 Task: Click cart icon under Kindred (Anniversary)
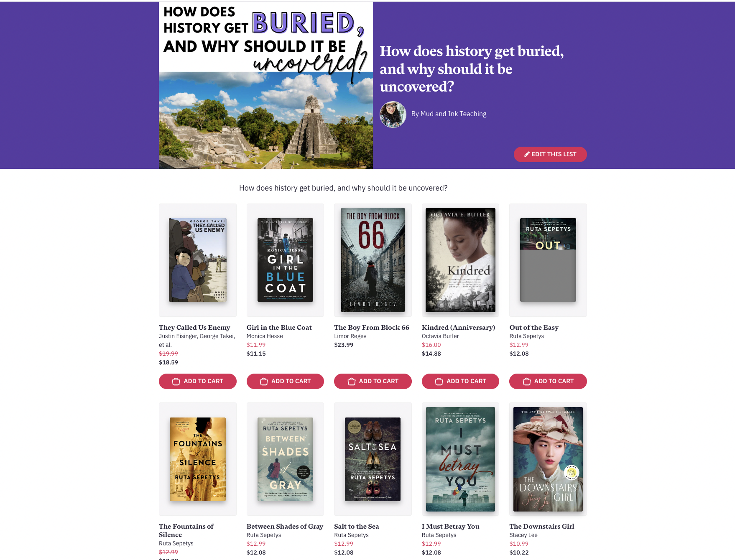click(439, 382)
